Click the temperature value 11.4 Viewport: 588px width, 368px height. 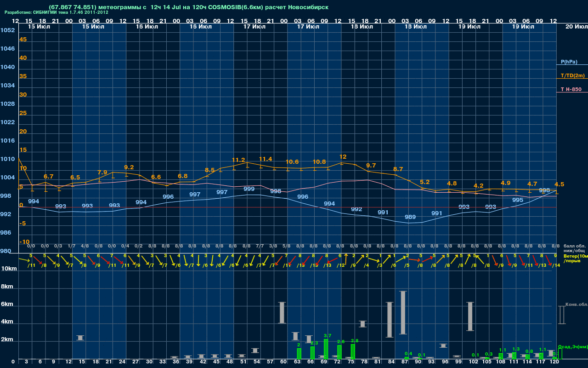pos(266,159)
